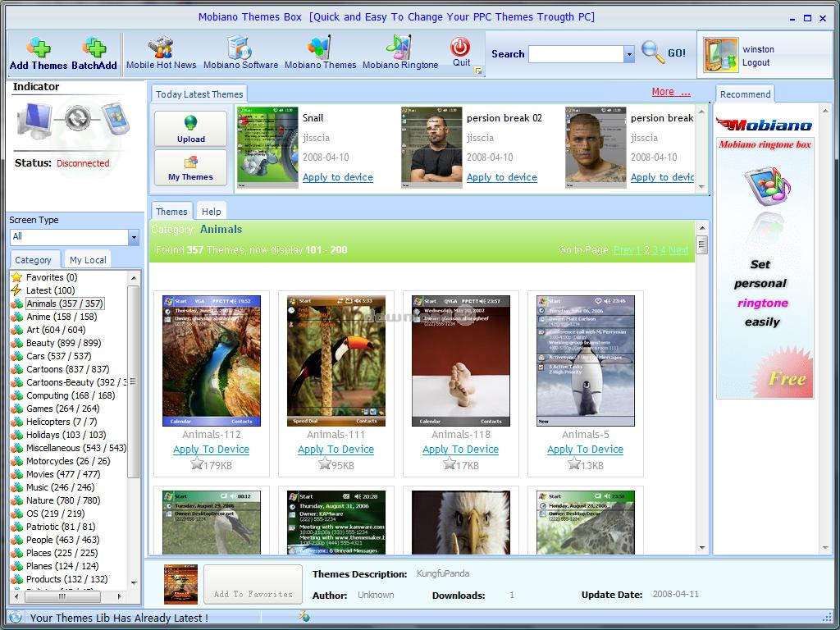
Task: Select Cars (537 / 537) category
Action: 59,356
